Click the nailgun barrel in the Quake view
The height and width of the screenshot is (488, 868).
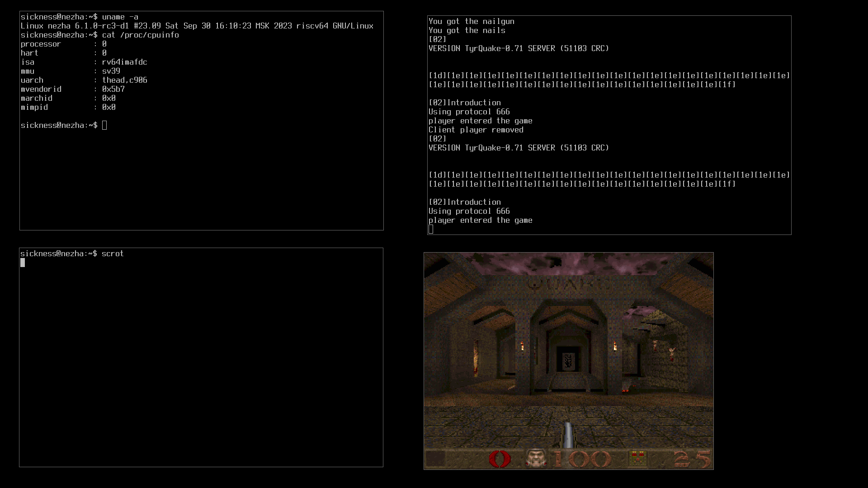[x=568, y=435]
